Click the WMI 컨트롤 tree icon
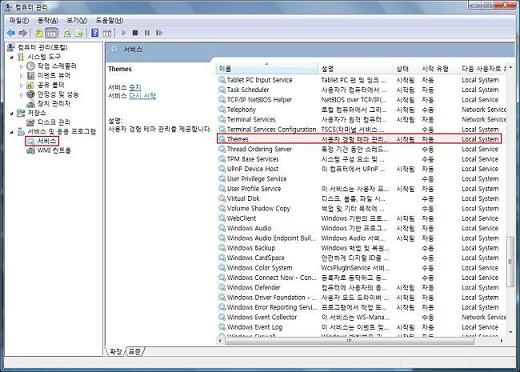 point(31,151)
